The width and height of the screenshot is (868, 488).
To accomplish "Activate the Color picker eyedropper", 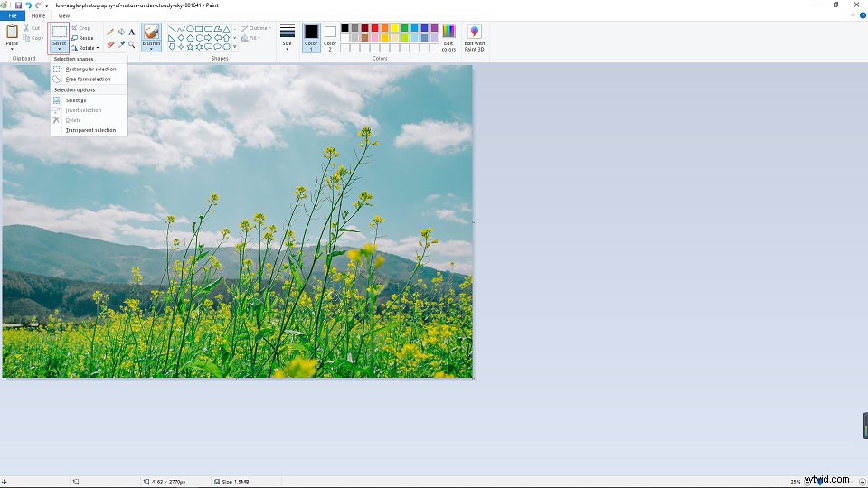I will point(121,44).
